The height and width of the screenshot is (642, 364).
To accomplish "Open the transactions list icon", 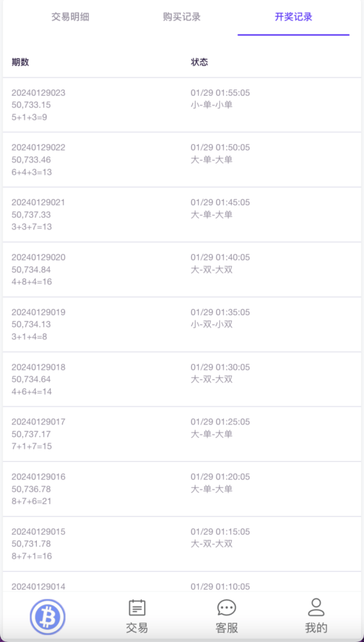I will 137,607.
